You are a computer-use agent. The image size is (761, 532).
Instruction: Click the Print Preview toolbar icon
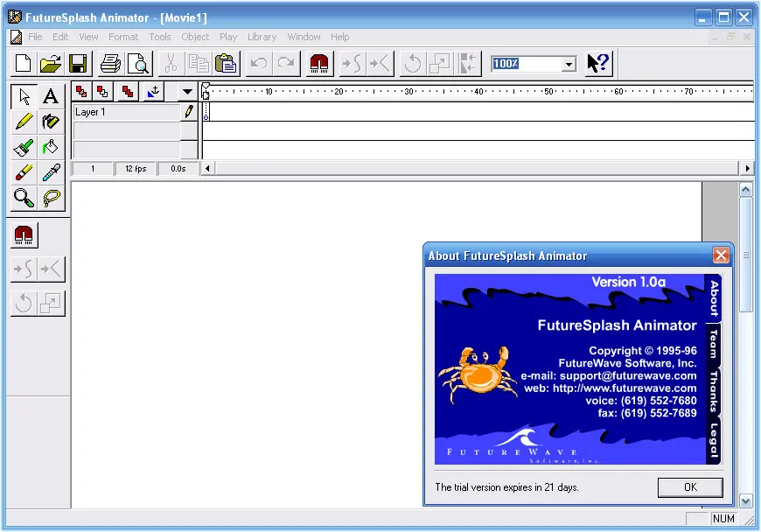tap(140, 63)
